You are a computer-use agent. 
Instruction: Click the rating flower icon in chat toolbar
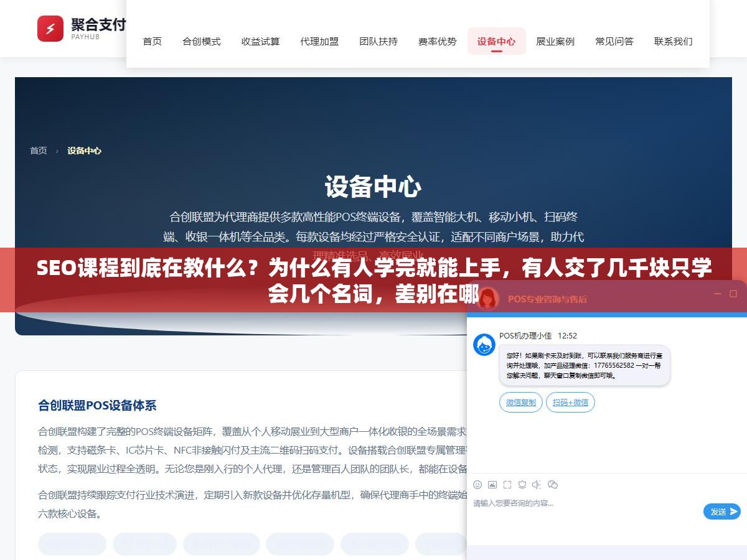coord(522,485)
